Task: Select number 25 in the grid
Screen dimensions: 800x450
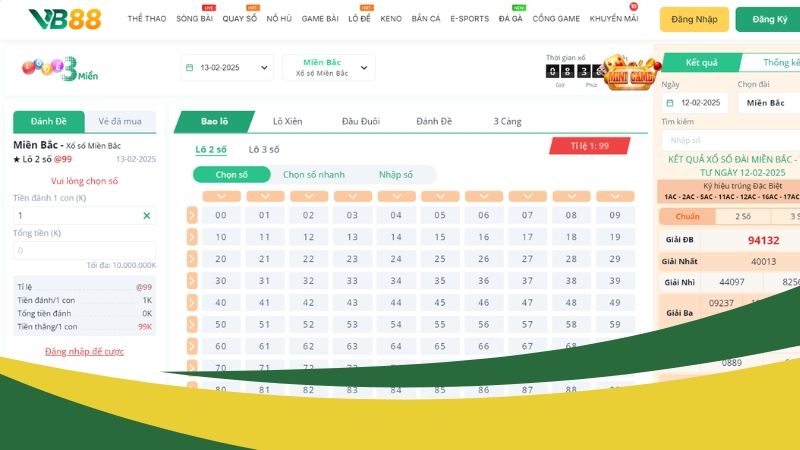Action: pos(440,259)
